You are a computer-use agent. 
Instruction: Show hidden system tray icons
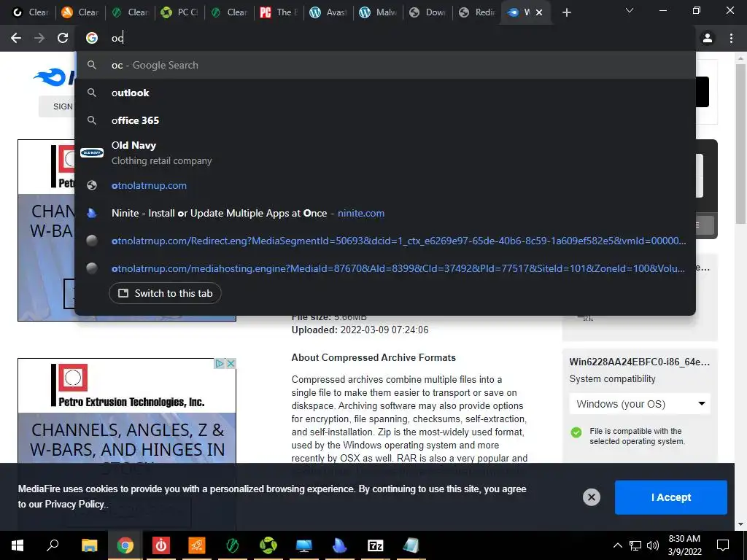(x=617, y=545)
